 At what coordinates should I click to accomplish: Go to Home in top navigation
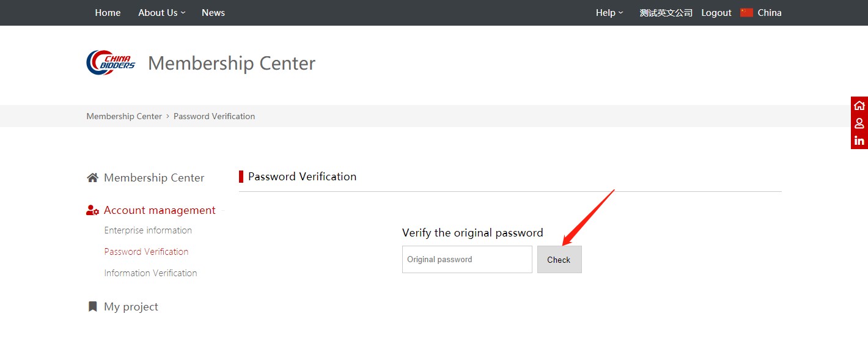(108, 12)
